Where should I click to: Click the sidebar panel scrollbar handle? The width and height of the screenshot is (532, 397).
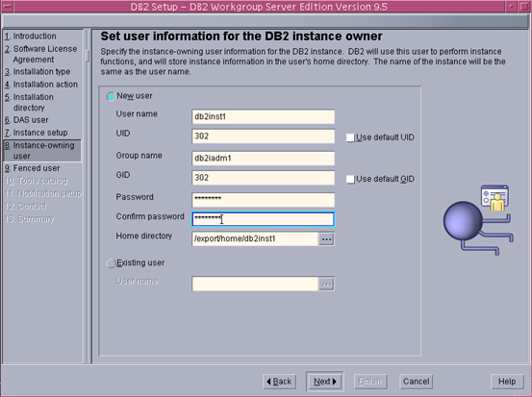[x=88, y=56]
